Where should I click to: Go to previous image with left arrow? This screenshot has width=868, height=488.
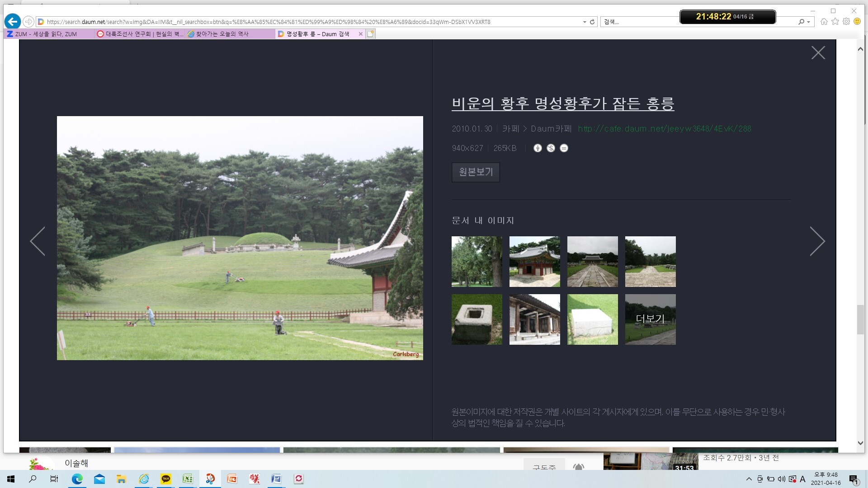(x=38, y=241)
